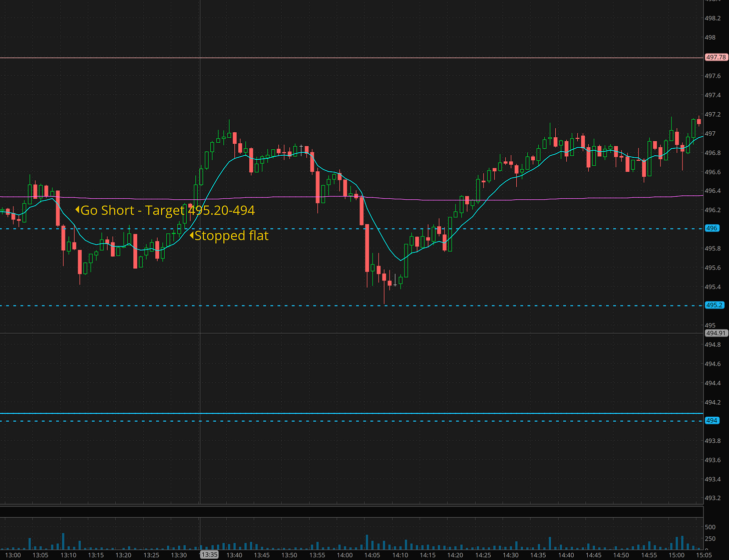Click the 14:15 time axis label
The image size is (729, 560).
coord(428,555)
